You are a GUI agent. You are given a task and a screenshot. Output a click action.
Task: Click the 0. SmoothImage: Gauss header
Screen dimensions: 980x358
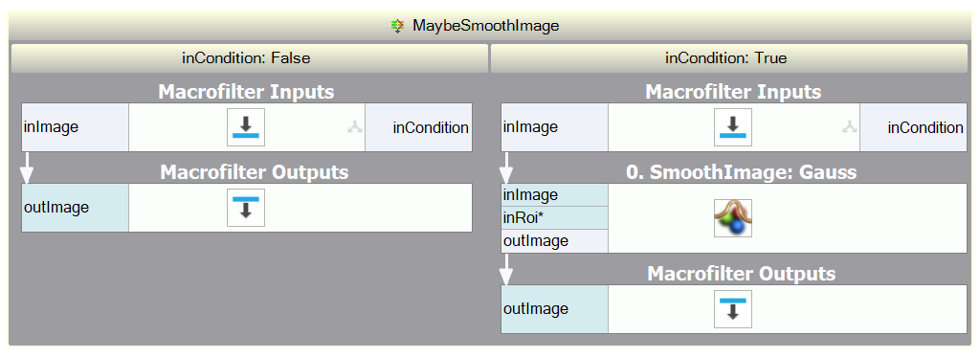pos(742,171)
